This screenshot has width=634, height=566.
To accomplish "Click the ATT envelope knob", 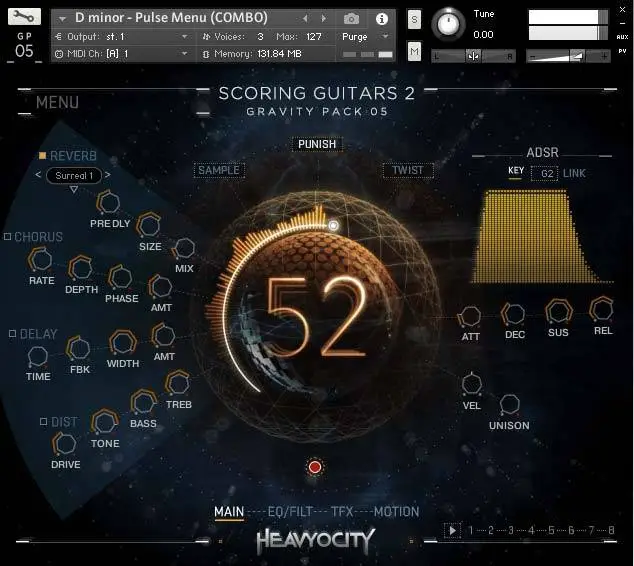I will (470, 316).
